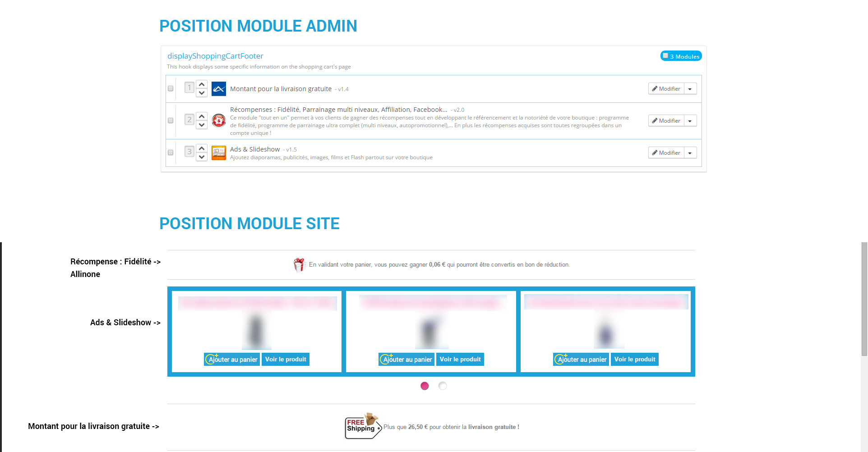Click position number 2 field
The image size is (868, 452).
pyautogui.click(x=189, y=120)
